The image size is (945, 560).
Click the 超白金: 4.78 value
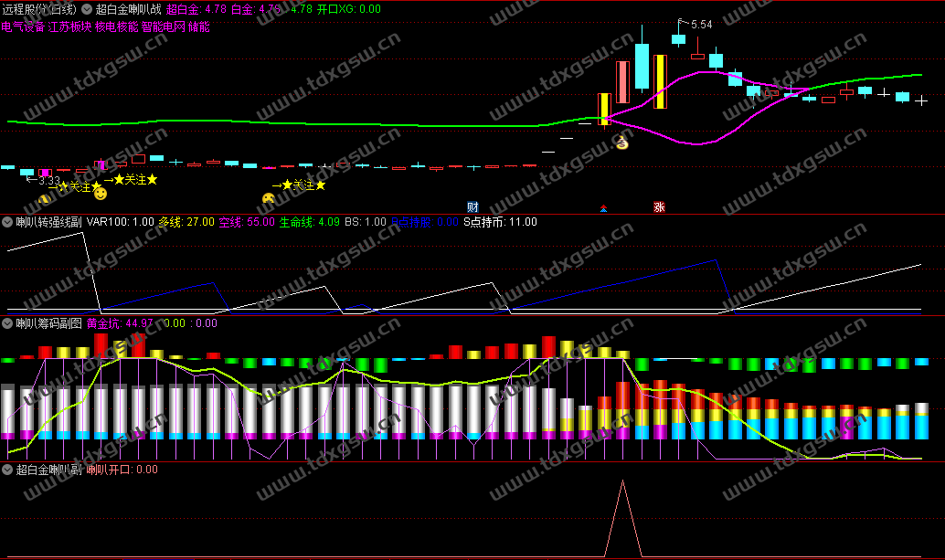(196, 9)
